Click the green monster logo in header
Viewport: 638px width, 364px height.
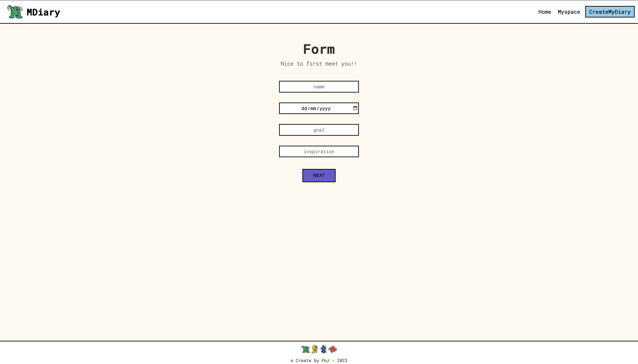pos(15,12)
